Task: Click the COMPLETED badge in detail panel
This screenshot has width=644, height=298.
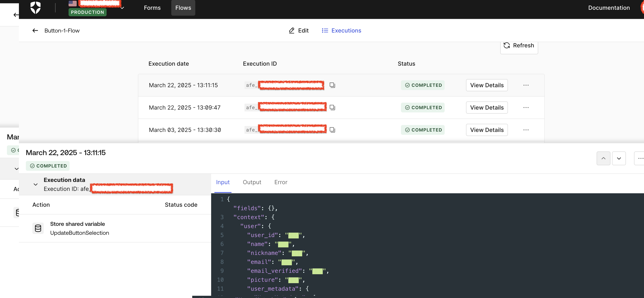Action: [x=48, y=166]
